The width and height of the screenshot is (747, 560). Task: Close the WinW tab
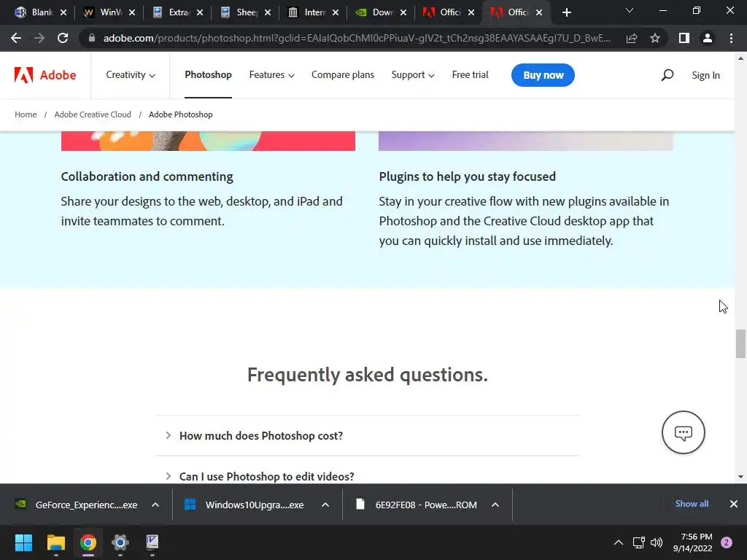click(x=132, y=12)
